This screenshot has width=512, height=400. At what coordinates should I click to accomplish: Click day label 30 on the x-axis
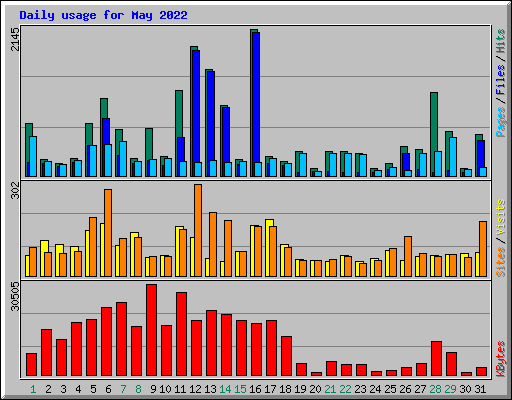465,389
